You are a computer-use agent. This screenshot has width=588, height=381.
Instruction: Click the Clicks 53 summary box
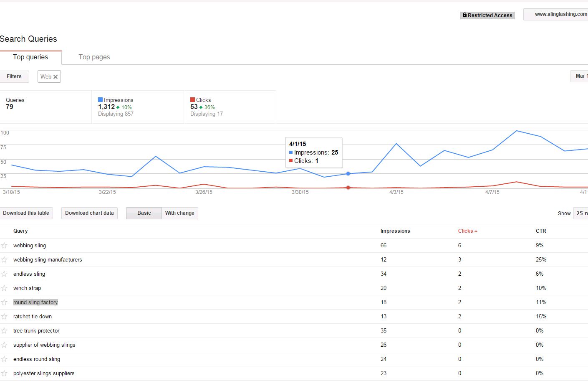pos(230,107)
